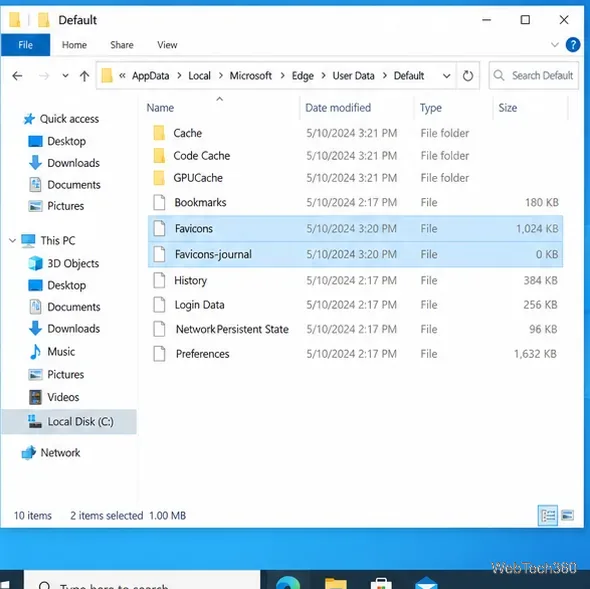This screenshot has height=589, width=590.
Task: Click the GPUCache folder icon
Action: coord(159,178)
